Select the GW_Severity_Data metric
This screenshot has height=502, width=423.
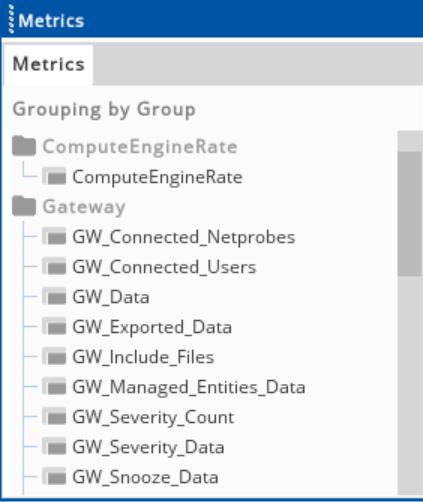point(148,447)
